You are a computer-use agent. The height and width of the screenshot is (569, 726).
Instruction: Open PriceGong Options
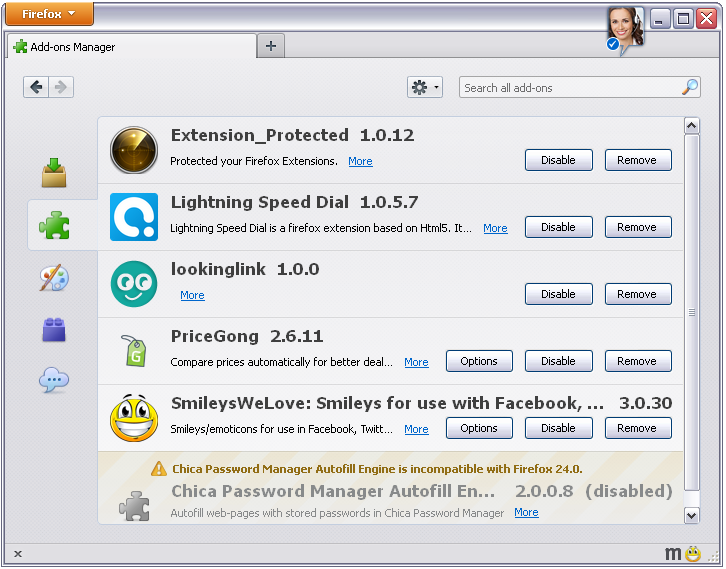pos(479,361)
